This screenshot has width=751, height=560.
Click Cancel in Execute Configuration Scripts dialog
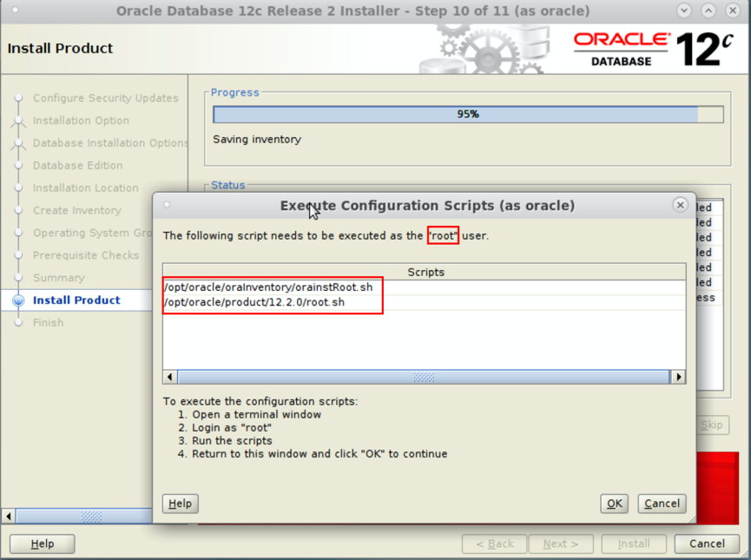click(x=662, y=504)
